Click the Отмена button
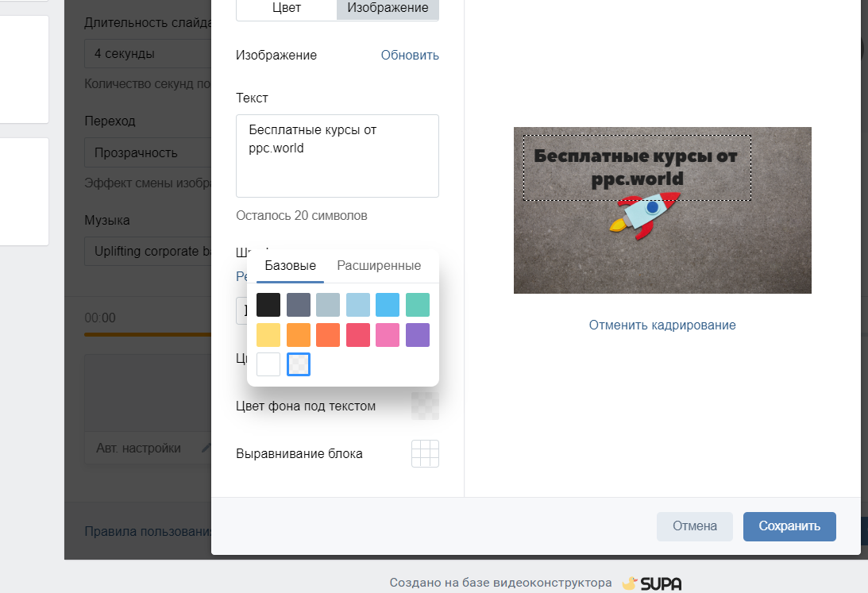The image size is (868, 593). [694, 526]
